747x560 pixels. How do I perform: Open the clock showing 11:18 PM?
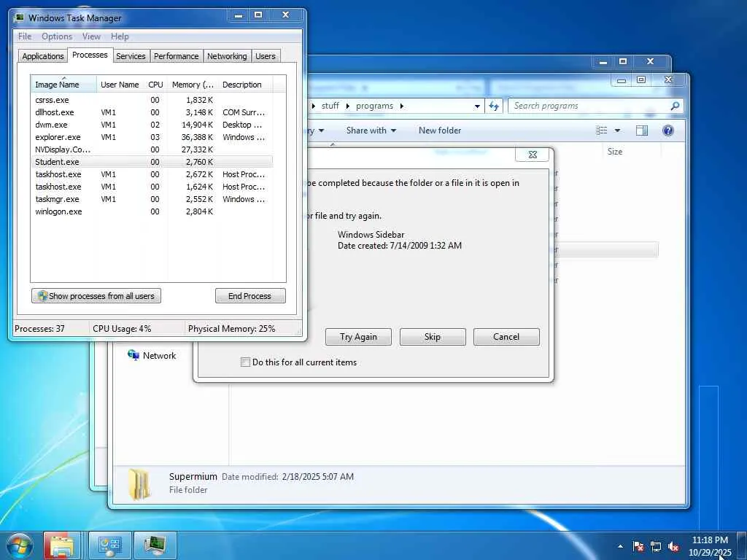(x=709, y=545)
